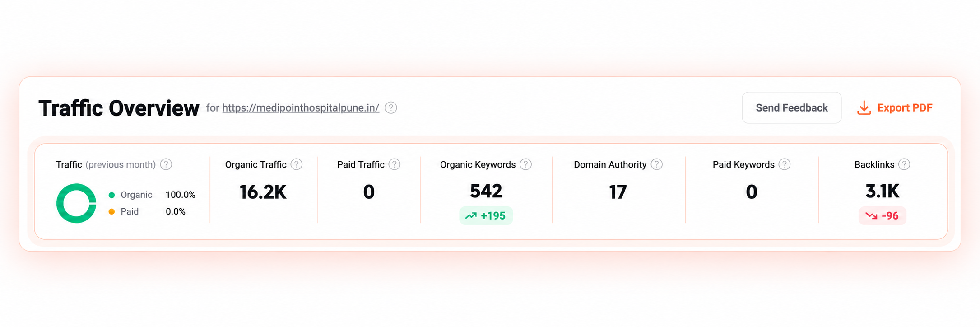Open help icon beside the site URL

391,108
